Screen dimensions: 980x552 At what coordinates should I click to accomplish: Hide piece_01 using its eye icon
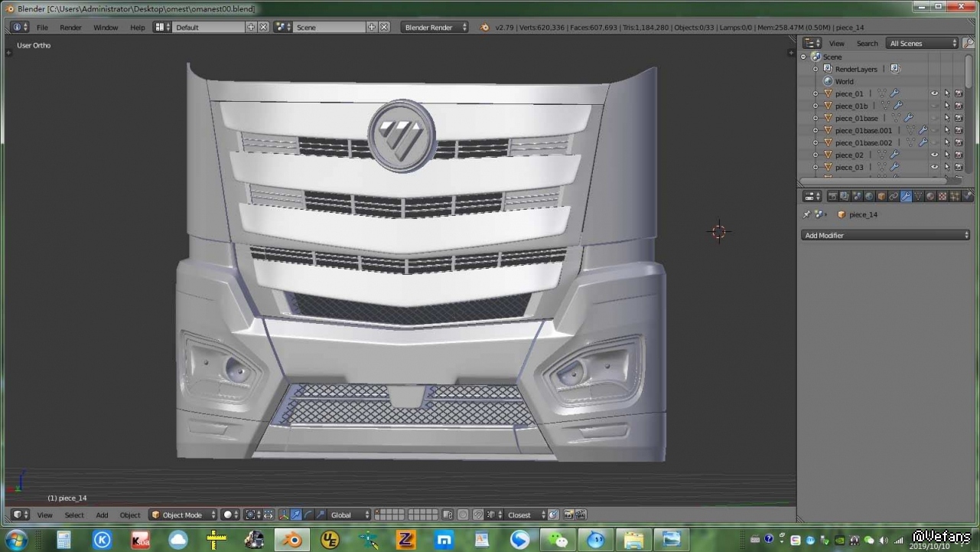[x=934, y=93]
